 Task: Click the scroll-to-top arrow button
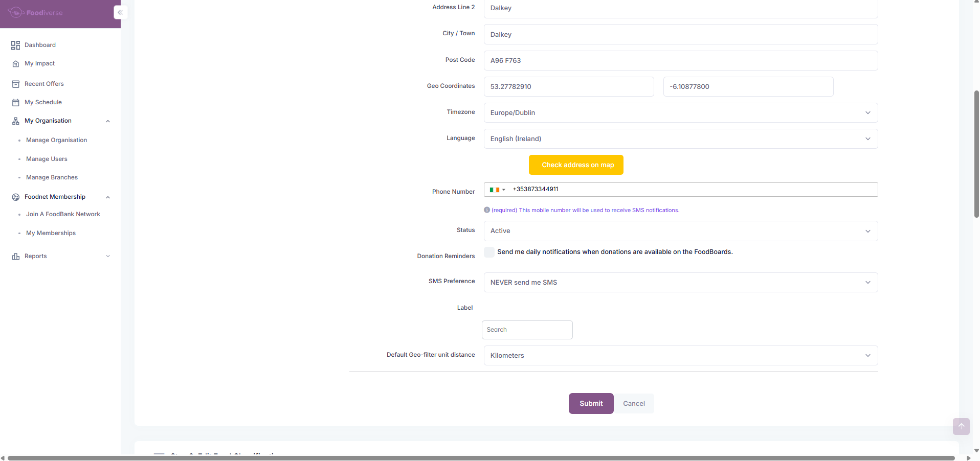[x=961, y=426]
